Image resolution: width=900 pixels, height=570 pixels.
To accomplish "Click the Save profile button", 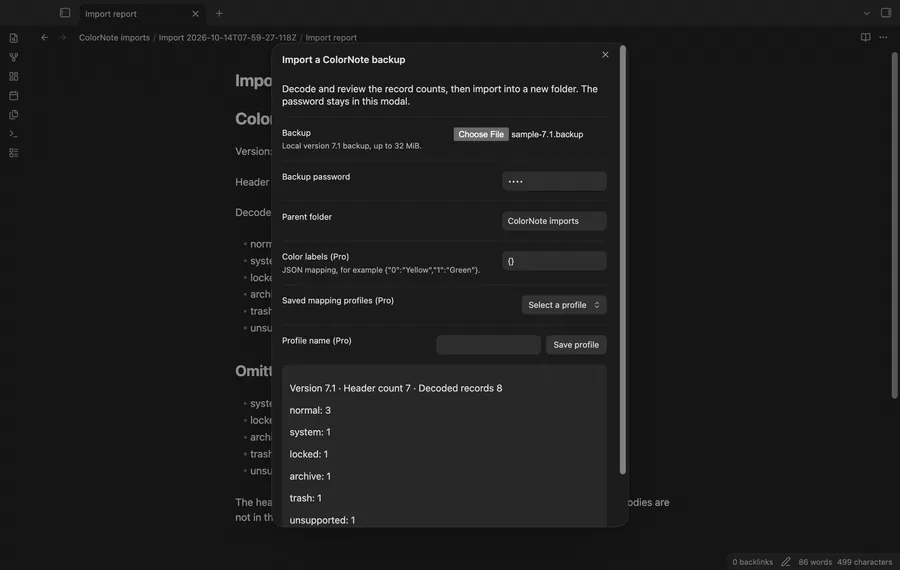I will (576, 345).
